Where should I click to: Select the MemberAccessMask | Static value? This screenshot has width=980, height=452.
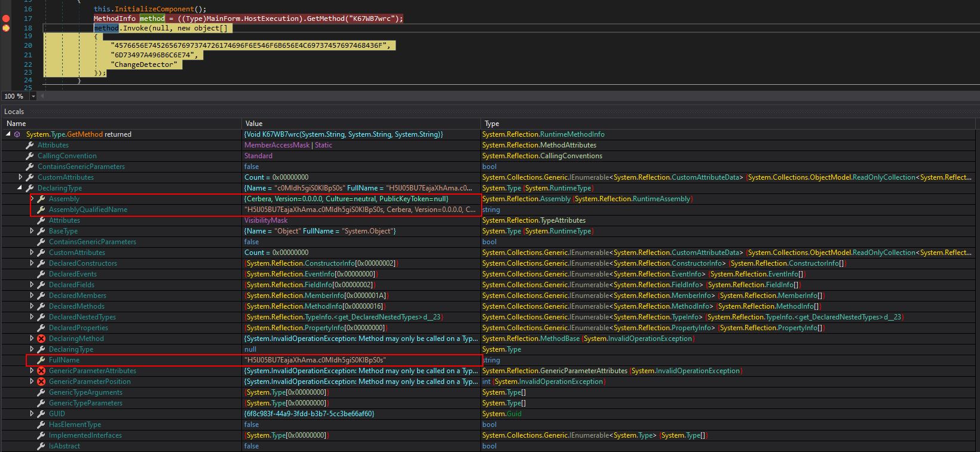(x=288, y=145)
